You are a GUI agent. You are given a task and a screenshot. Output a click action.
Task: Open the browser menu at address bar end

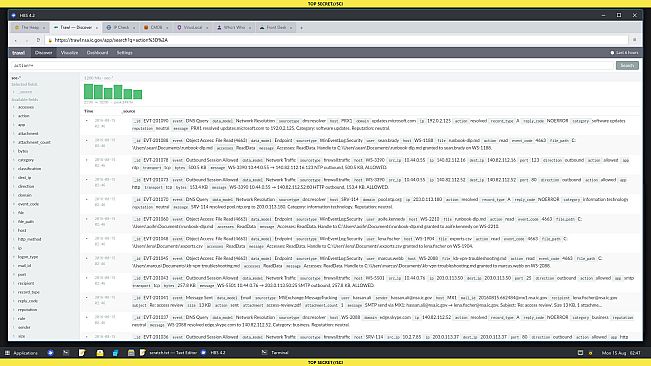coord(634,40)
